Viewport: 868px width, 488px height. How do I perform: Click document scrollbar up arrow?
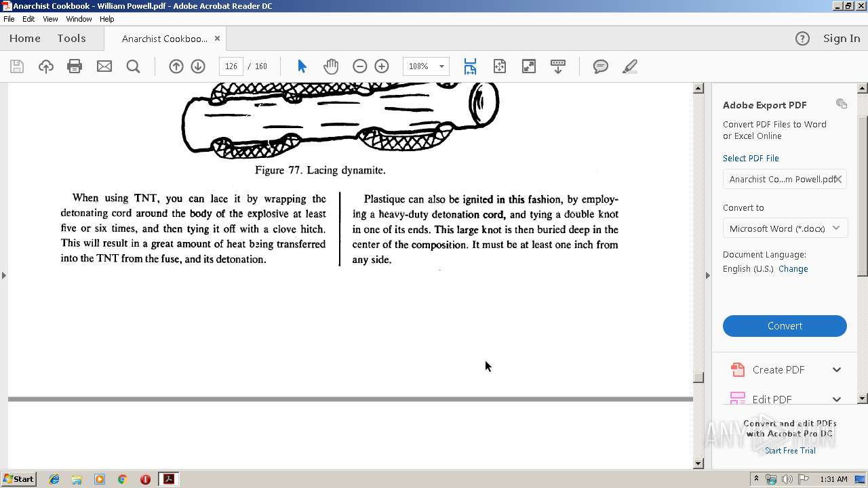[698, 88]
